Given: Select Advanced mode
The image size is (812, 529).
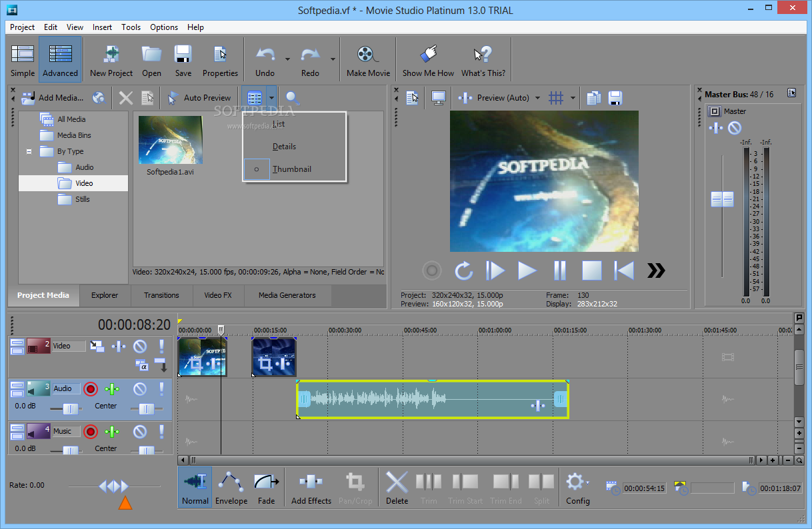Looking at the screenshot, I should [60, 61].
